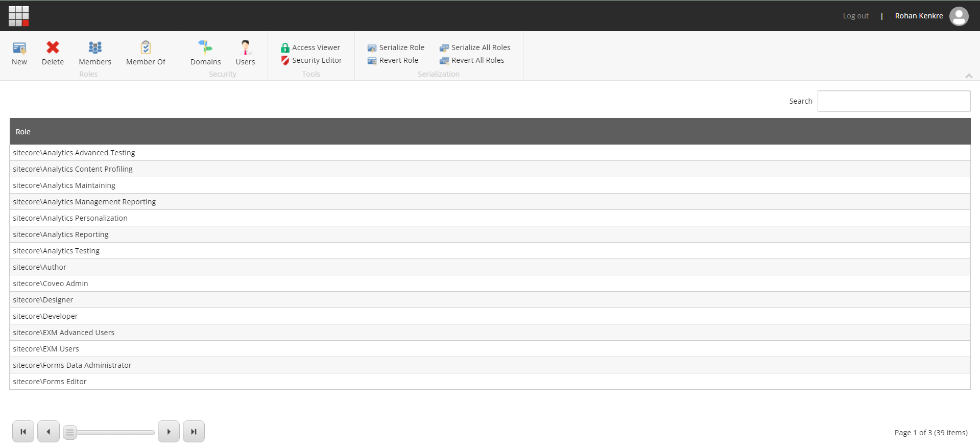Open the Member Of icon
The image size is (980, 448).
coord(146,48)
